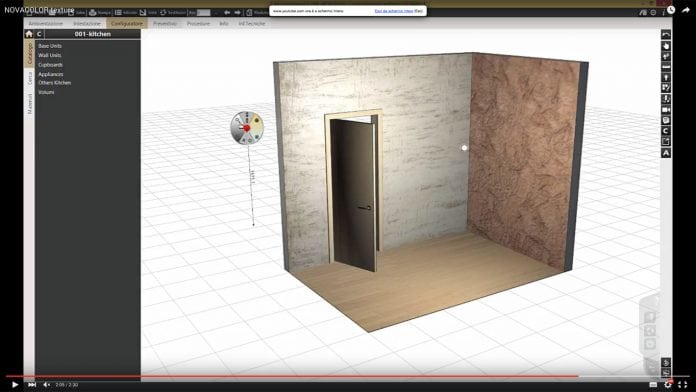The height and width of the screenshot is (392, 696).
Task: Click the Watch later clock icon
Action: point(671,10)
